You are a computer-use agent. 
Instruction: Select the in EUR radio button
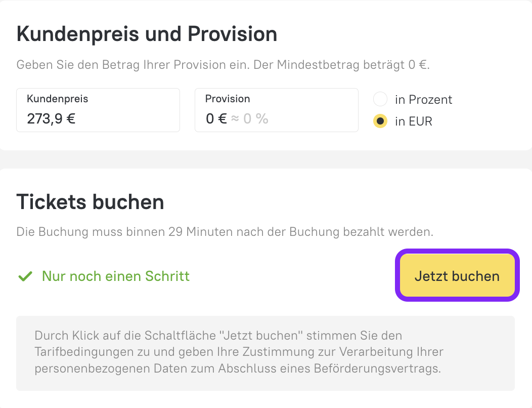(380, 121)
